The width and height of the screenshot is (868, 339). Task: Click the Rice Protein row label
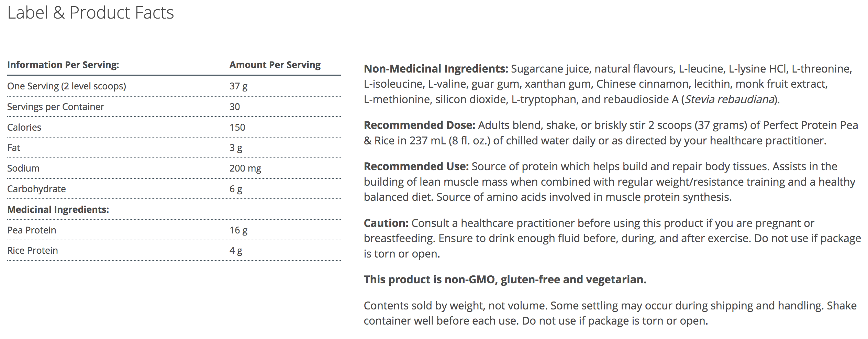click(x=33, y=251)
